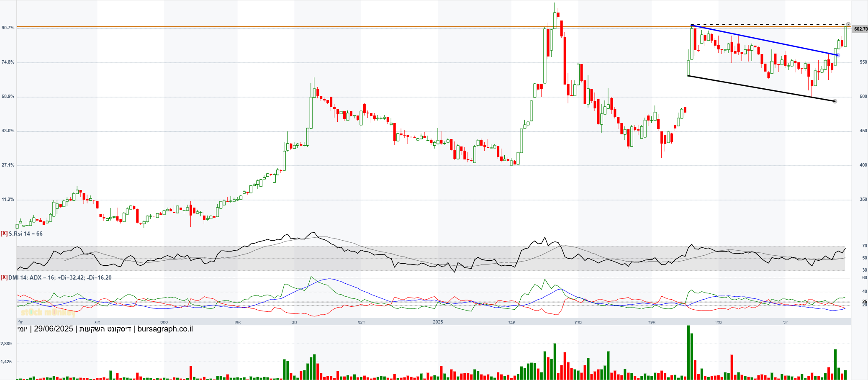This screenshot has width=868, height=380.
Task: Select the blue descending trendline
Action: coord(764,40)
